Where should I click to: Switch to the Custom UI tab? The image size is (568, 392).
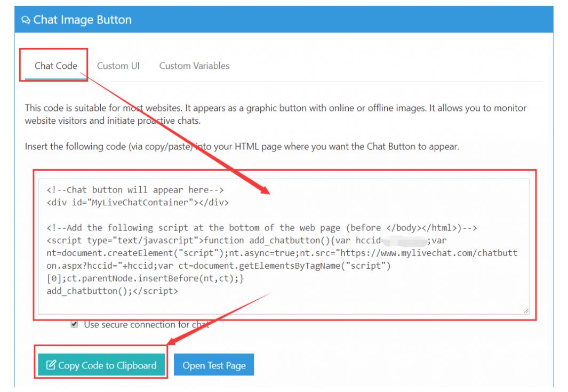point(118,66)
